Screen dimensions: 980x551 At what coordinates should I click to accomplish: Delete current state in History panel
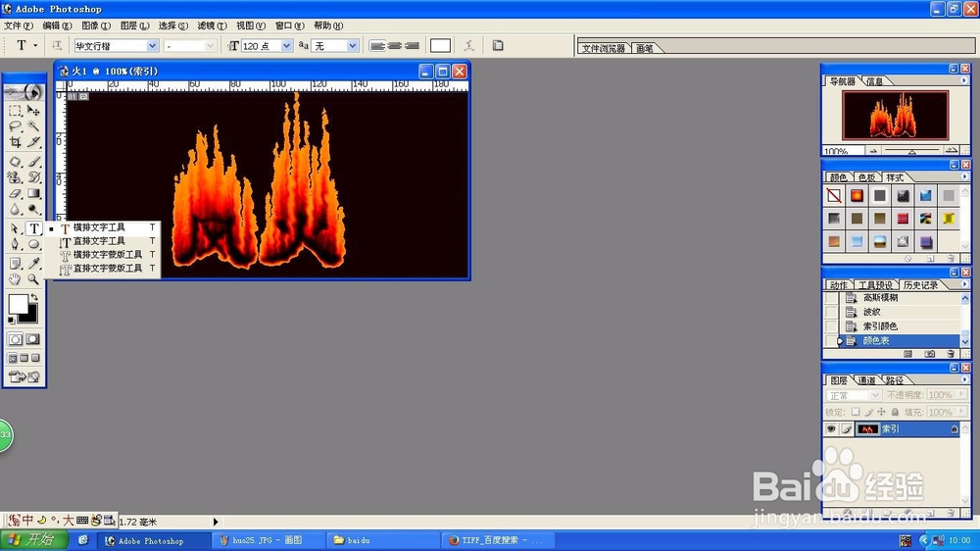[x=951, y=354]
